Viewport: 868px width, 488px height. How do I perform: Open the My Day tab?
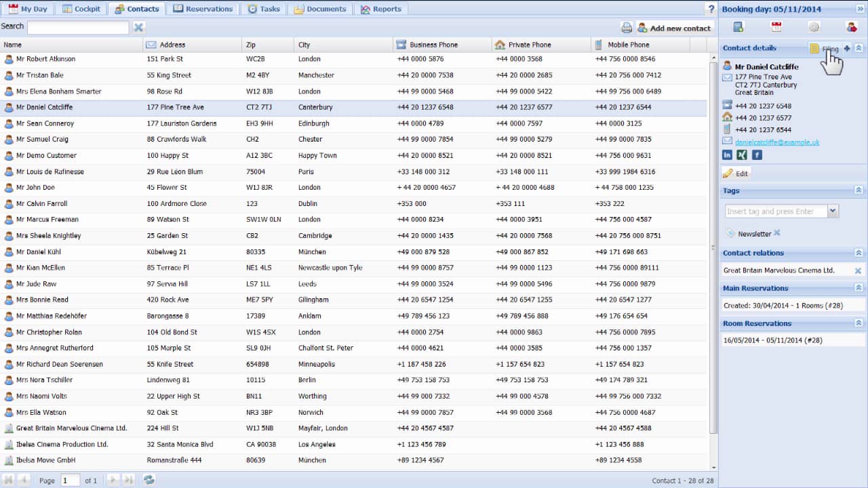(29, 9)
